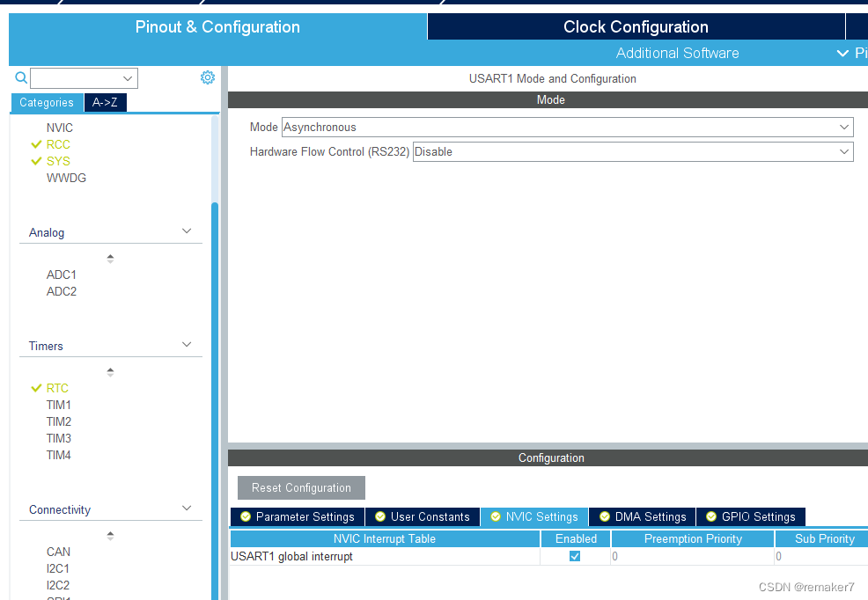Select NVIC in the system list
The height and width of the screenshot is (600, 868).
pos(60,128)
